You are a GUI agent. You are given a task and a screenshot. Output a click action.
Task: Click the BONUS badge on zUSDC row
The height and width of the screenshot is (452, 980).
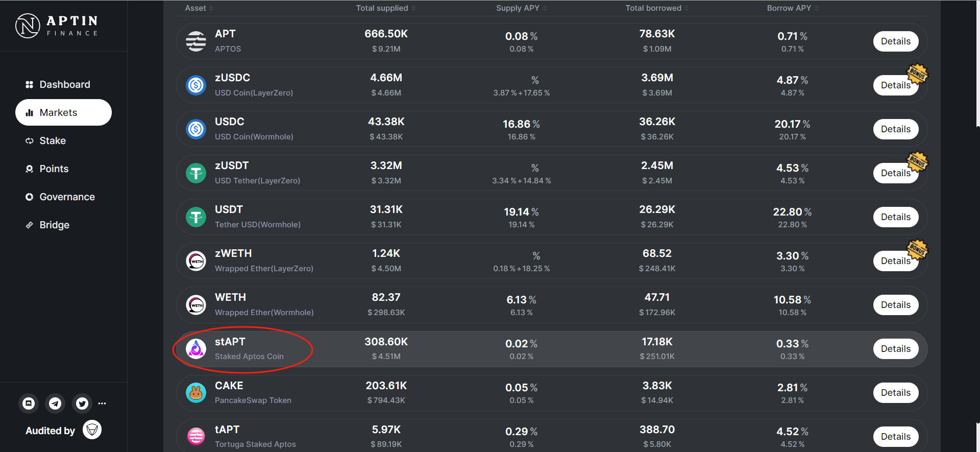917,74
